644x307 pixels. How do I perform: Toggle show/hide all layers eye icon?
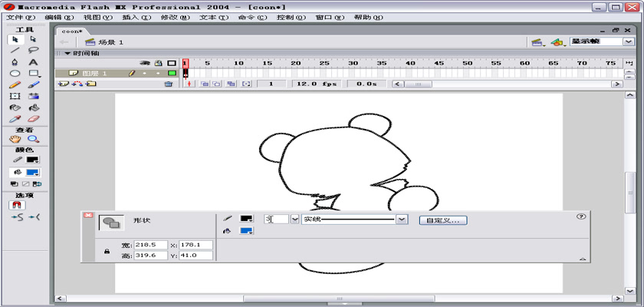145,63
